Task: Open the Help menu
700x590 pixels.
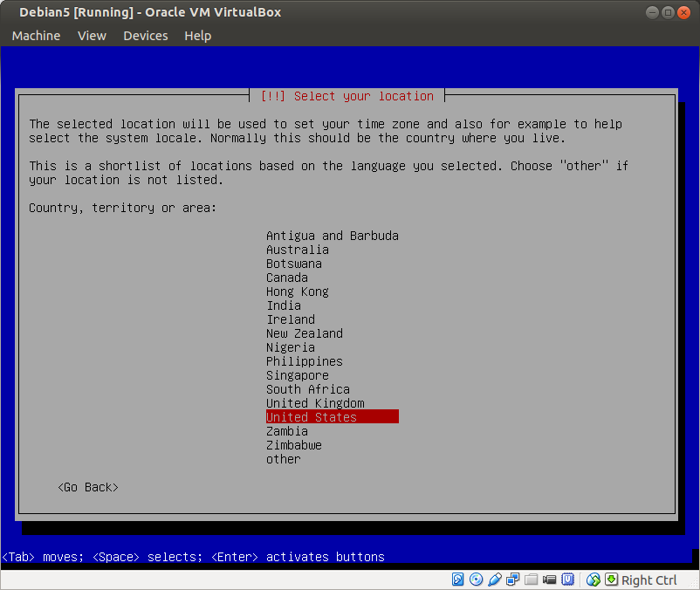Action: pos(197,36)
